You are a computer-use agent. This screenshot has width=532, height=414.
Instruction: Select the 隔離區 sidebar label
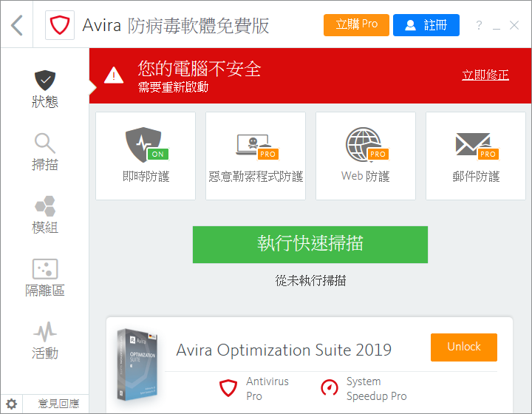(x=45, y=290)
